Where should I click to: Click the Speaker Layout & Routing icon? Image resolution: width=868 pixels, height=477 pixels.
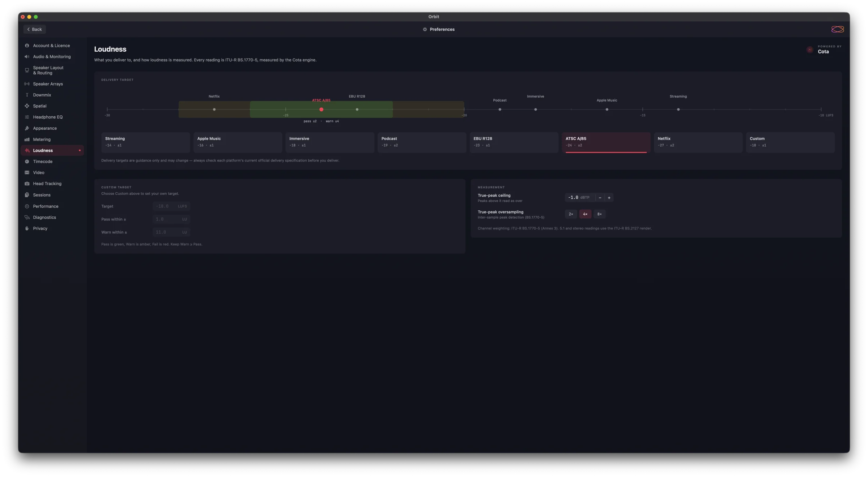tap(27, 70)
